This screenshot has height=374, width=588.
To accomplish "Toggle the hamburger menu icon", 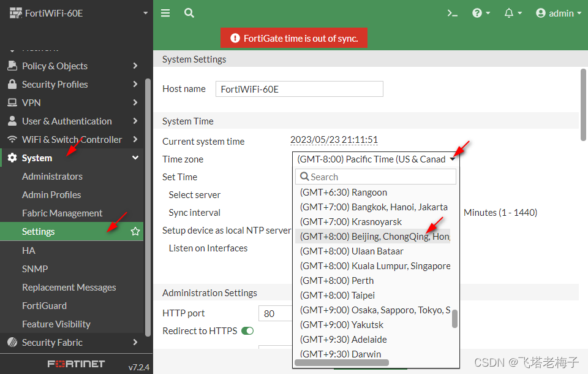I will click(165, 13).
